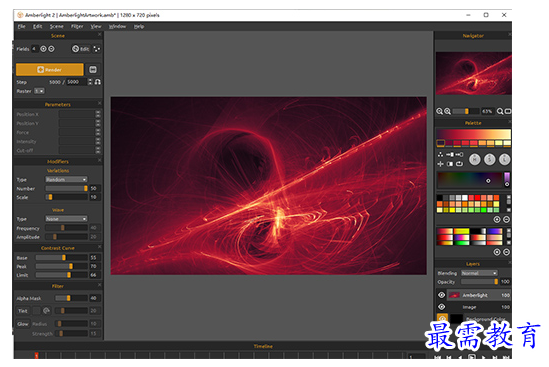The height and width of the screenshot is (367, 549).
Task: Click the palette gradient bar
Action: pyautogui.click(x=473, y=134)
